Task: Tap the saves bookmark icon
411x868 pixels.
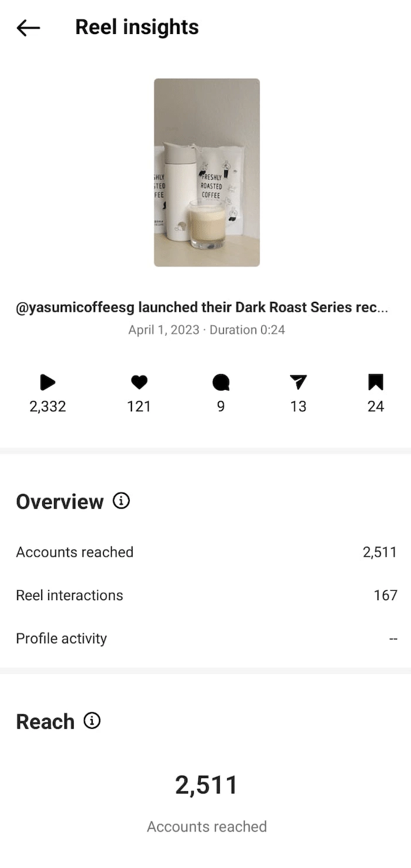Action: point(376,383)
